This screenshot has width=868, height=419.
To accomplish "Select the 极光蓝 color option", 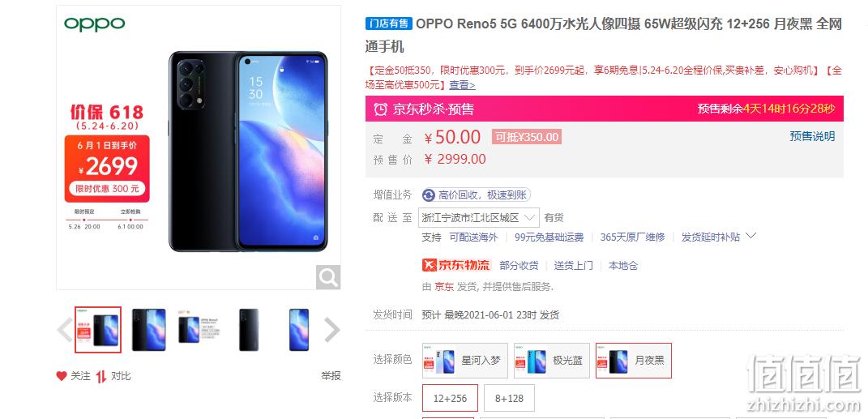I will (552, 361).
